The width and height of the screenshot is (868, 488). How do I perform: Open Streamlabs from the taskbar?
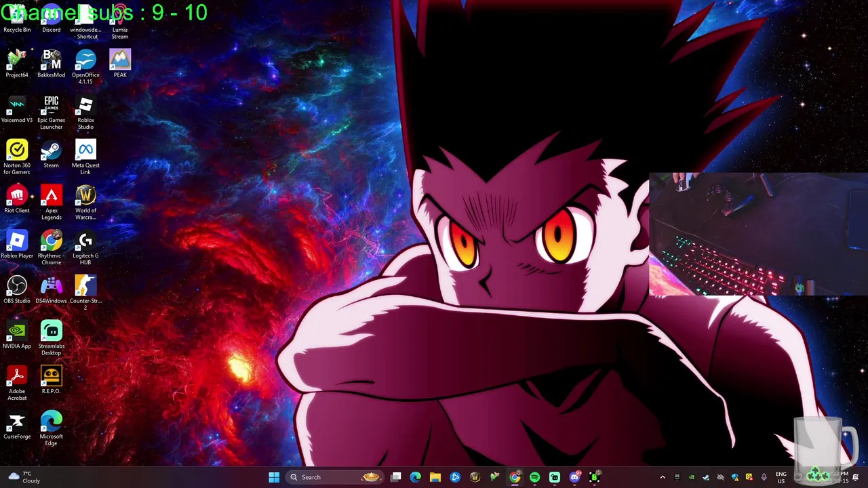[x=555, y=477]
